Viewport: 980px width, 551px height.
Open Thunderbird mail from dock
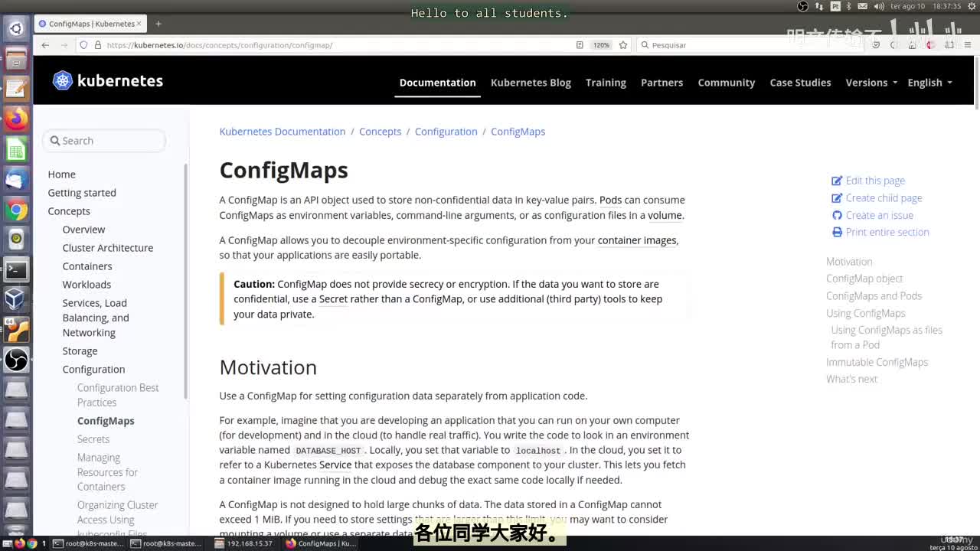pos(16,179)
